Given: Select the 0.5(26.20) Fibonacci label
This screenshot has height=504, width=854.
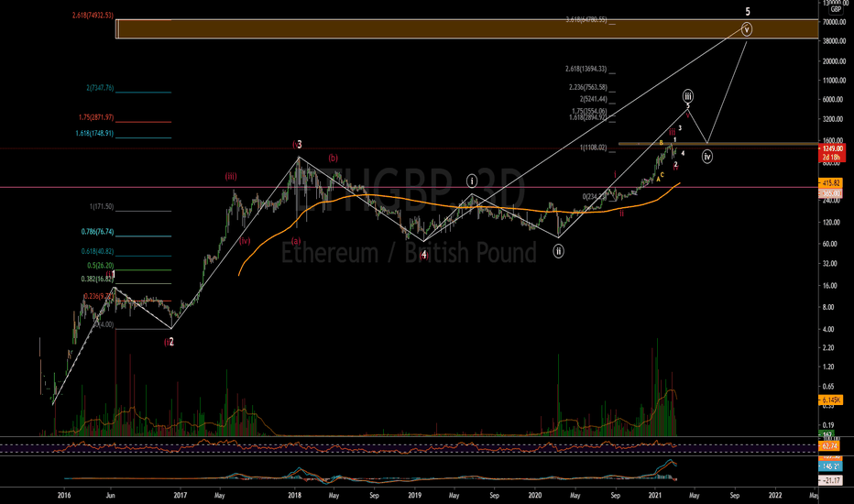Looking at the screenshot, I should pyautogui.click(x=101, y=266).
